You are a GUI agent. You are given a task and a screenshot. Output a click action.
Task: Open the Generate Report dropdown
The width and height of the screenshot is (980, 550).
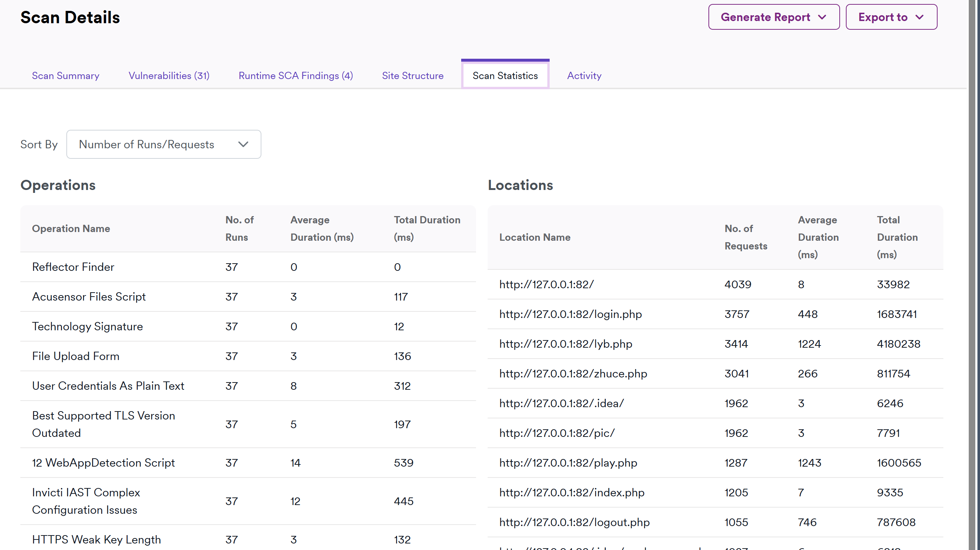point(773,17)
